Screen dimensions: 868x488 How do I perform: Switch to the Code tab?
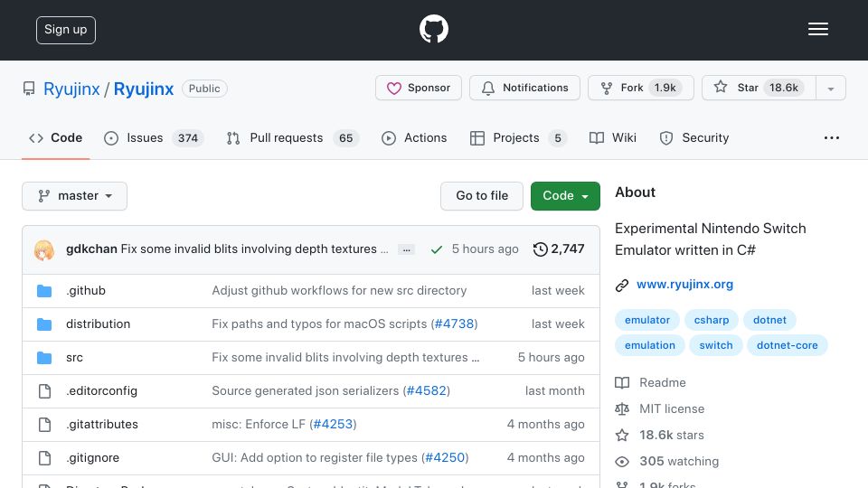55,137
